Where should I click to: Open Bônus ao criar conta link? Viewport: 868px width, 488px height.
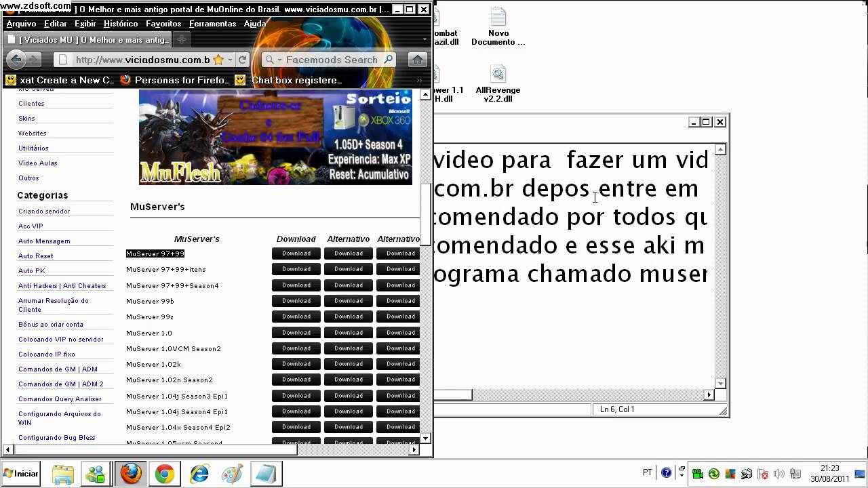pyautogui.click(x=51, y=325)
